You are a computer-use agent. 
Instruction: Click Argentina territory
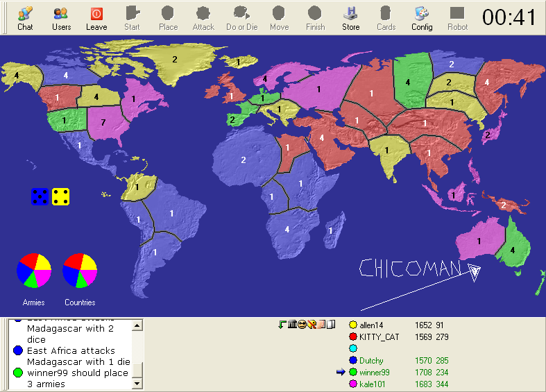[x=155, y=253]
